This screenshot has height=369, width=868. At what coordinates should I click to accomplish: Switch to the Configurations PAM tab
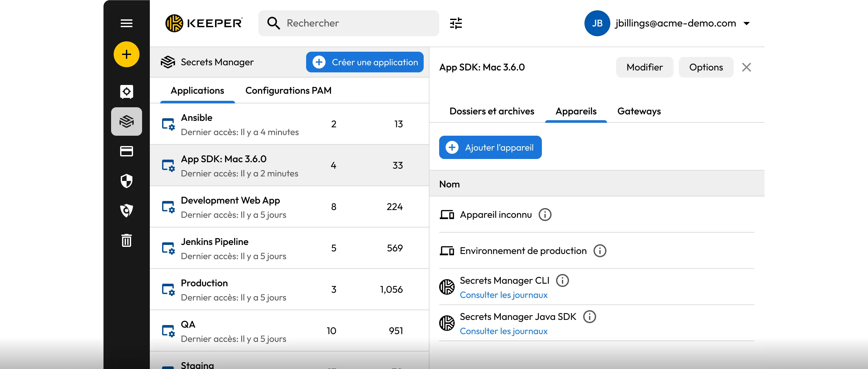[288, 90]
